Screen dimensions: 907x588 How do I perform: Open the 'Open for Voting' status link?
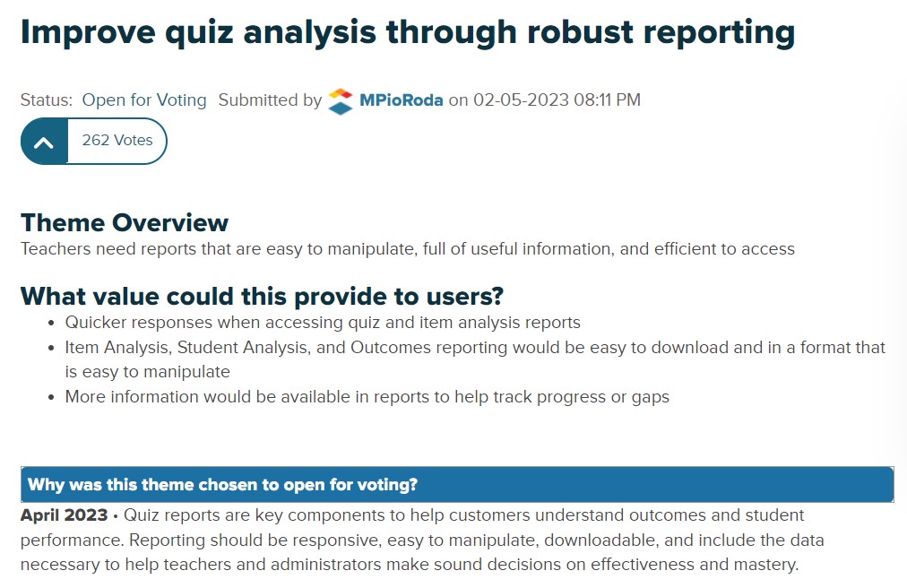click(143, 100)
